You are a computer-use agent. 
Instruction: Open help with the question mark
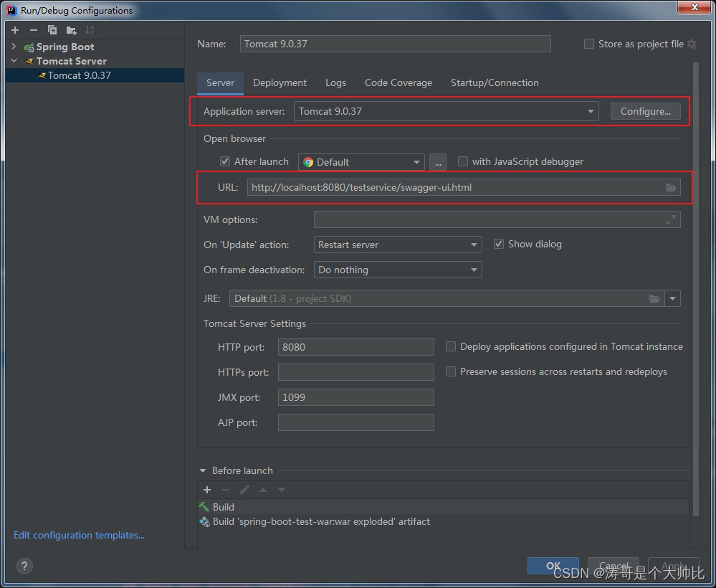(x=24, y=566)
